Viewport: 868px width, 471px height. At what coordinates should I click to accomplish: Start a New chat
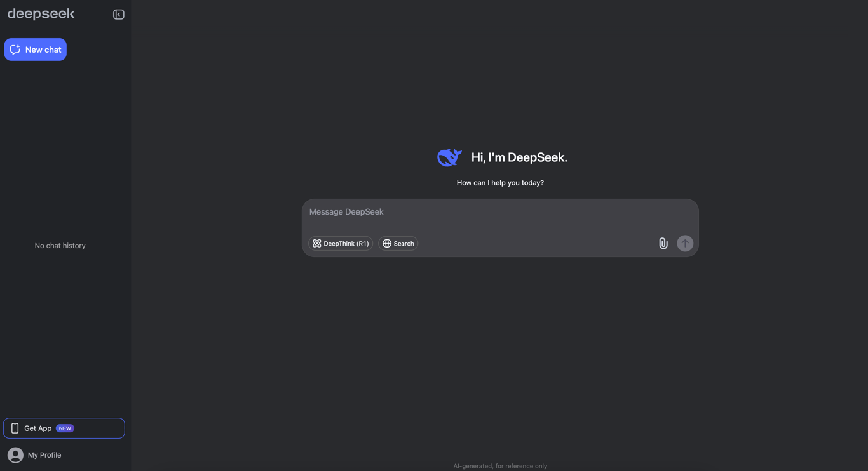point(35,50)
